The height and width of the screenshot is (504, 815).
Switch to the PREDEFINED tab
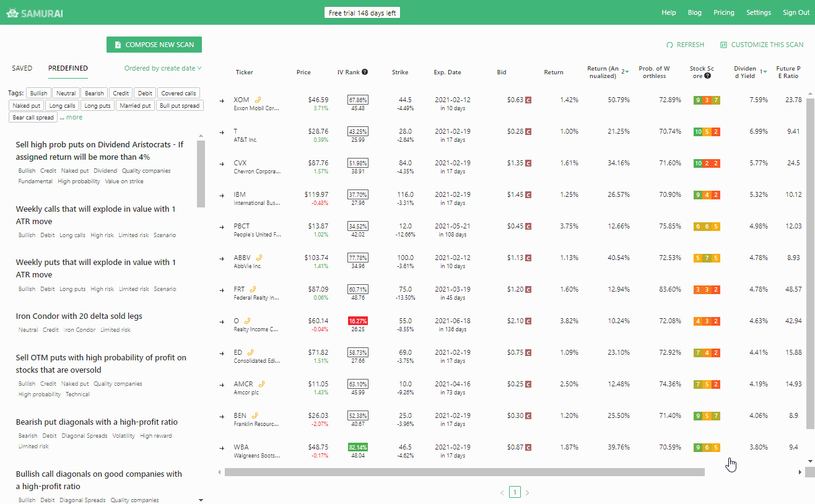(x=68, y=68)
